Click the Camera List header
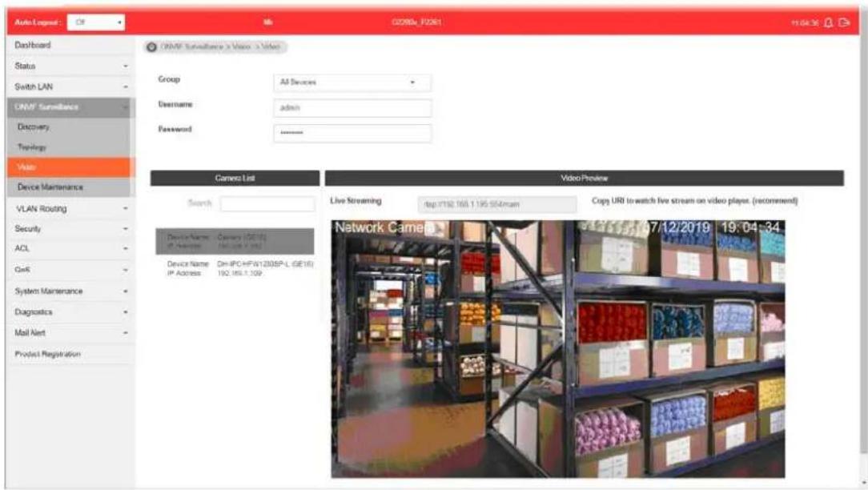 235,179
